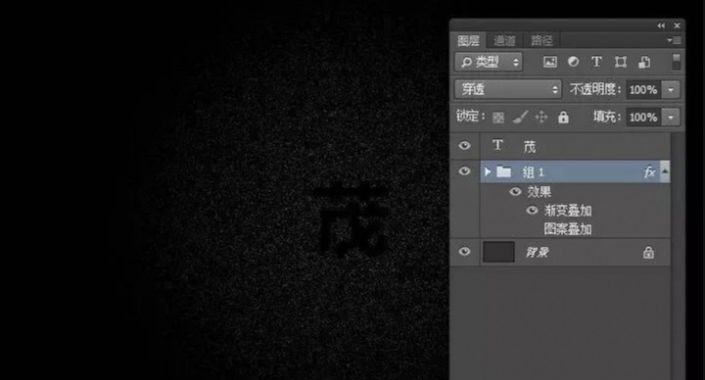The width and height of the screenshot is (705, 380).
Task: Open the 不透明度 slider arrow
Action: pyautogui.click(x=670, y=90)
